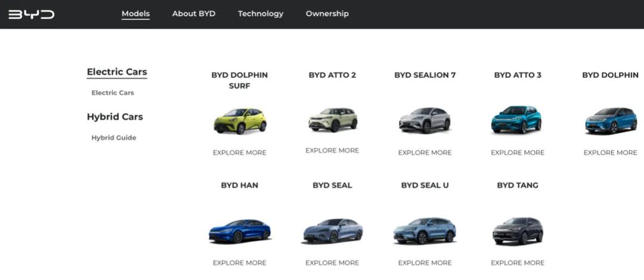644x280 pixels.
Task: Open the Technology menu
Action: click(x=261, y=14)
